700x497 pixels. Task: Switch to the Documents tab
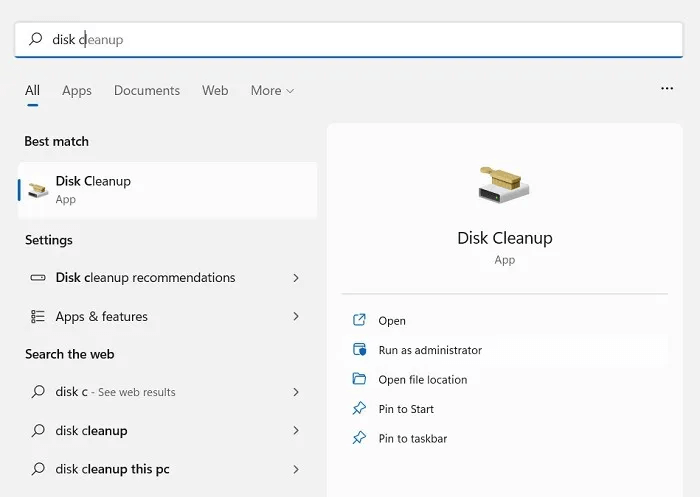[147, 90]
